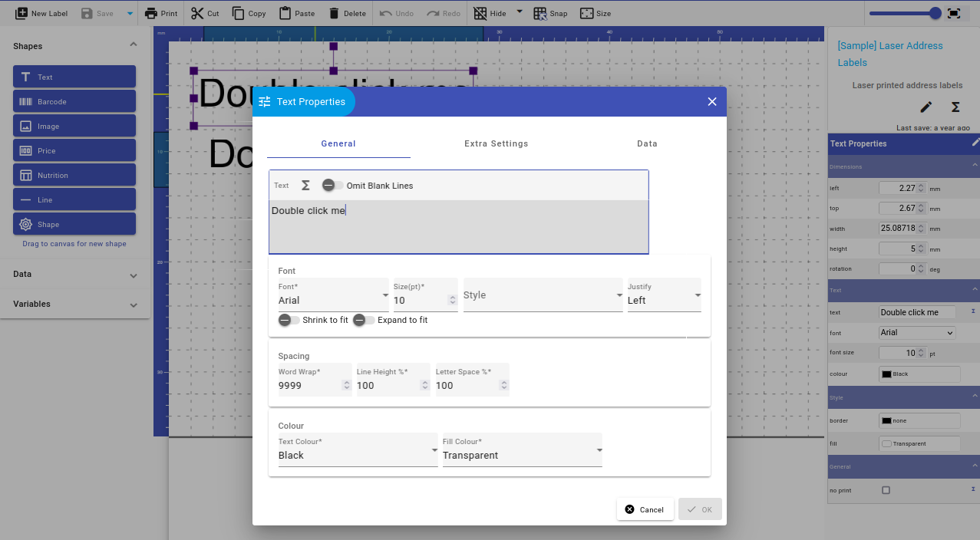980x540 pixels.
Task: Toggle Shrink to fit on
Action: [x=289, y=320]
